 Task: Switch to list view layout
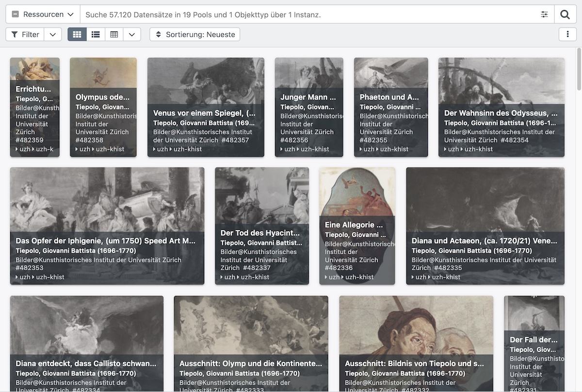[x=96, y=34]
